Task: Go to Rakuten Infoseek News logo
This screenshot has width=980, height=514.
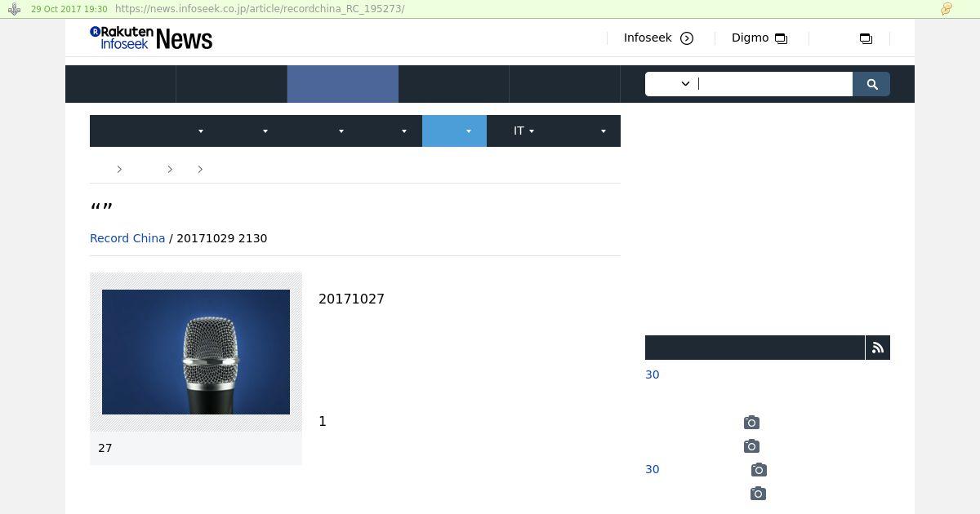Action: tap(151, 38)
